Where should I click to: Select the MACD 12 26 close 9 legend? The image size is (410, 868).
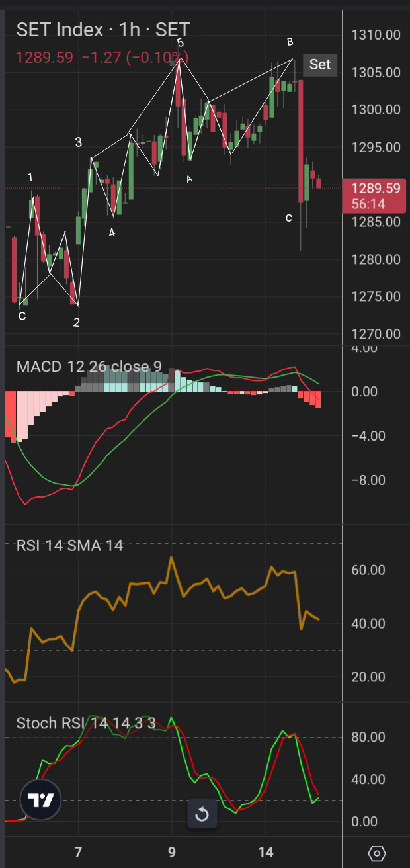coord(89,366)
